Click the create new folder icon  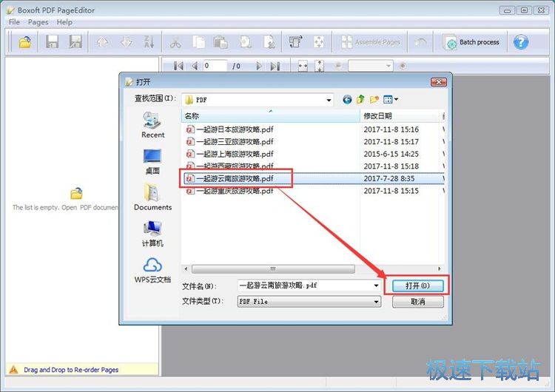(374, 99)
